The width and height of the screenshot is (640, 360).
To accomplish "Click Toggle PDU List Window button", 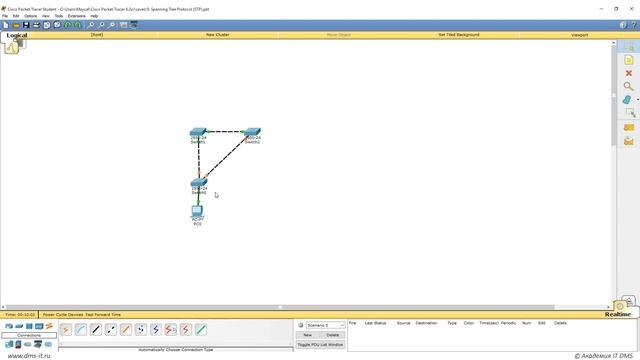I will click(320, 344).
